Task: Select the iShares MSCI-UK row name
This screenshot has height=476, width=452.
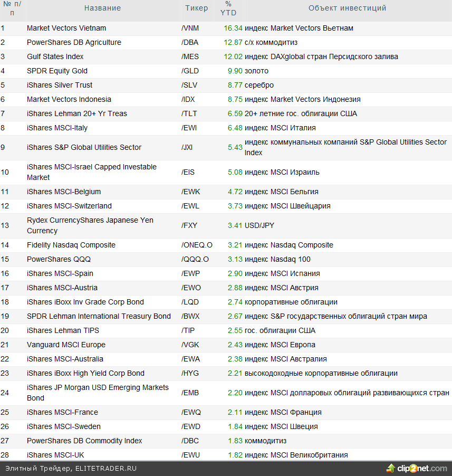Action: [x=55, y=455]
